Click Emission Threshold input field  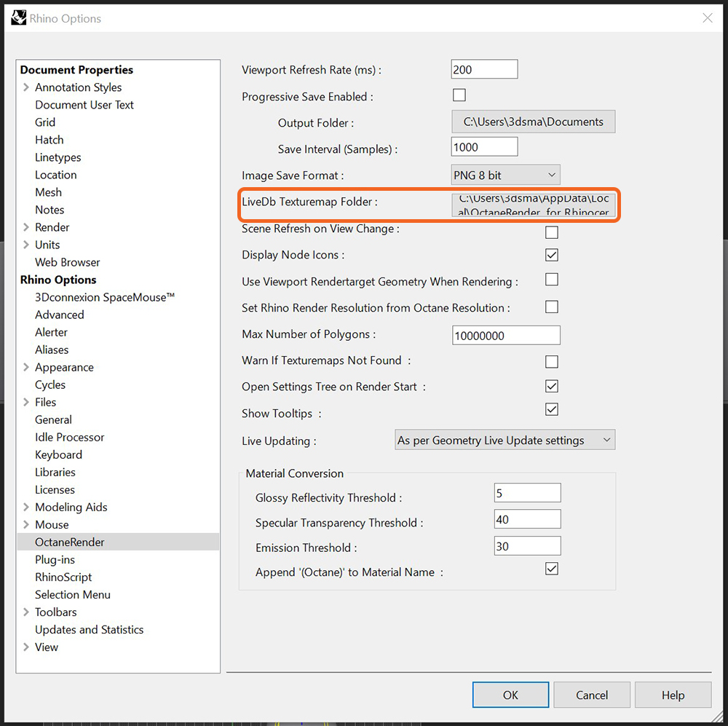point(527,546)
